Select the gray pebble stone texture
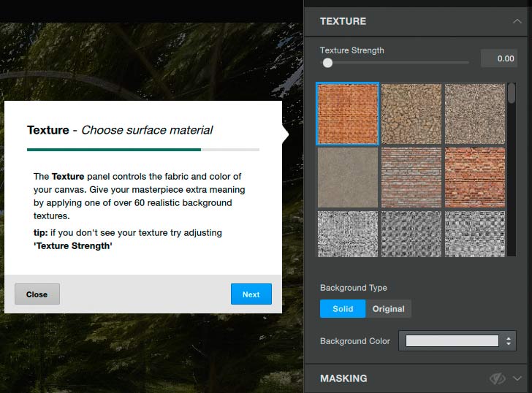The width and height of the screenshot is (532, 393). pyautogui.click(x=475, y=114)
